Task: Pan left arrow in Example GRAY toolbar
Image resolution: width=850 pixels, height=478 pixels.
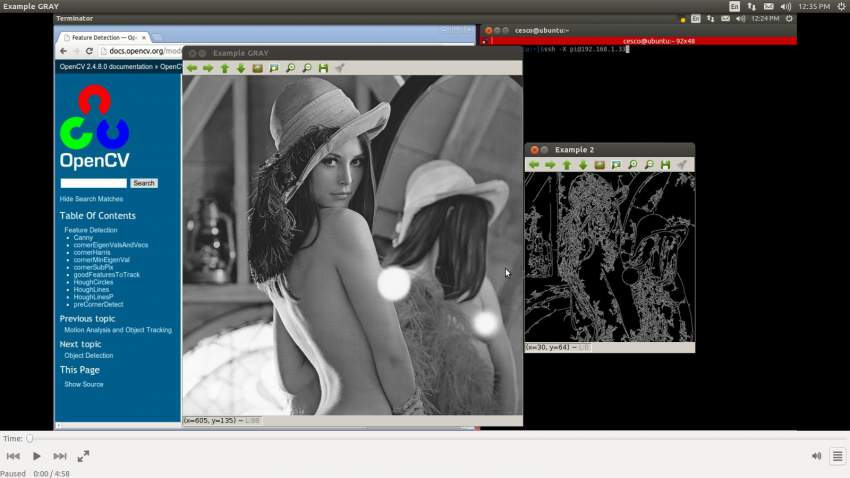Action: 192,68
